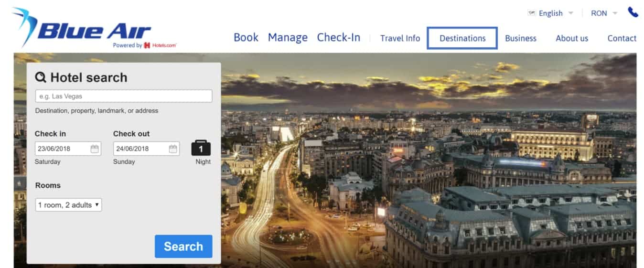This screenshot has height=268, width=644.
Task: Click the magnifier icon beside Hotel search
Action: click(x=41, y=77)
